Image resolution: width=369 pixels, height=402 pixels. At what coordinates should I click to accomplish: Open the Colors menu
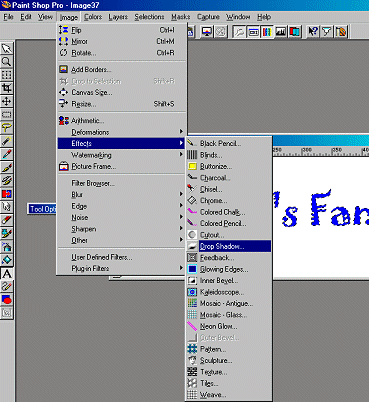point(93,17)
